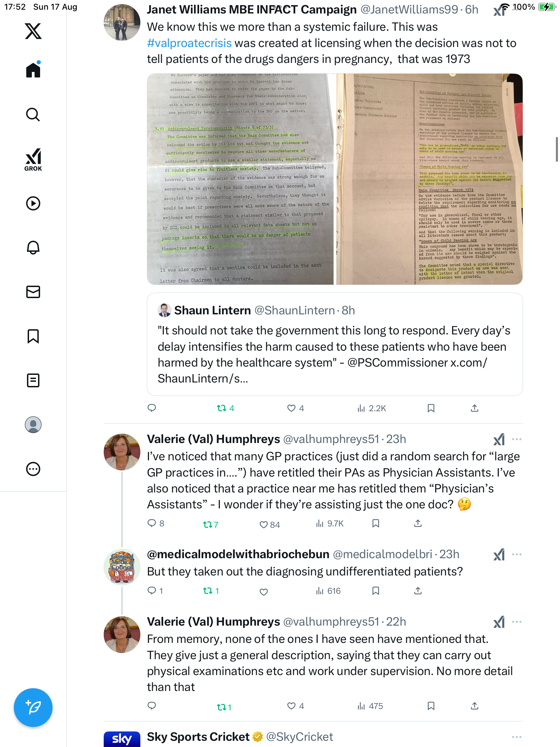
Task: Open bookmarks from the sidebar
Action: tap(33, 336)
